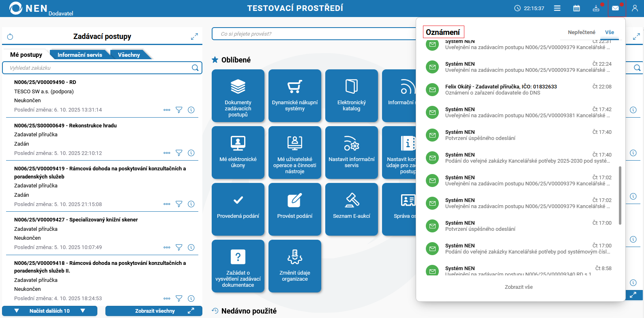Switch to Informační servis tab
The width and height of the screenshot is (644, 318).
(80, 55)
